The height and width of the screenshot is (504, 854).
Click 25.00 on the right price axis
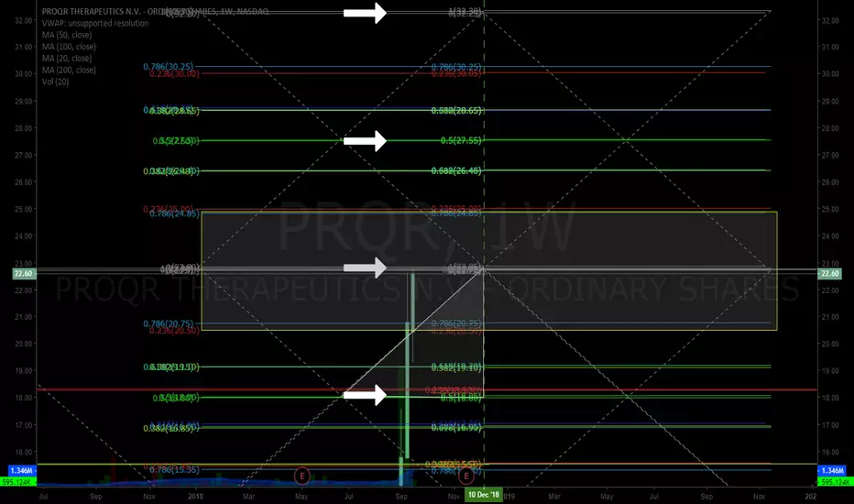pos(830,209)
